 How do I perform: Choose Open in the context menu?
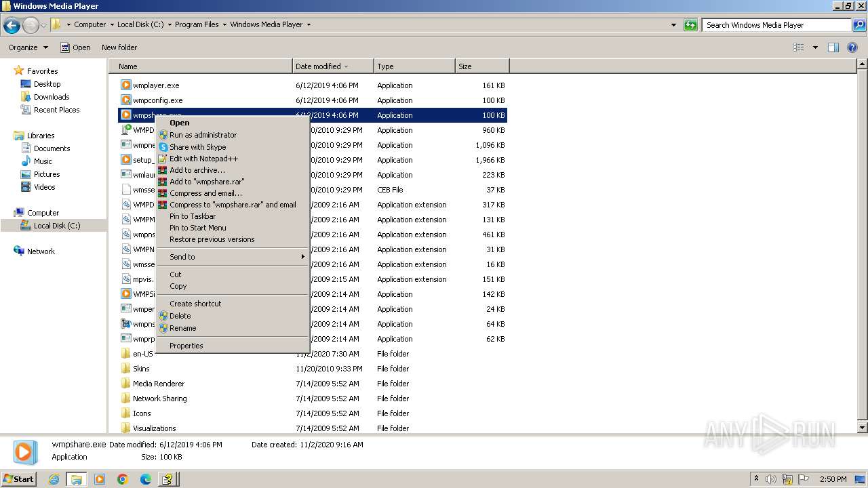(231, 123)
